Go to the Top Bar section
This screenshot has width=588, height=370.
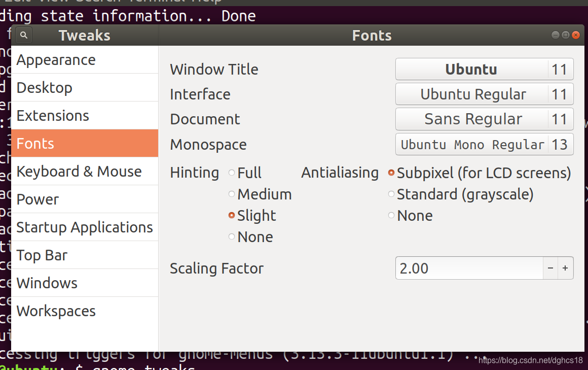tap(85, 255)
